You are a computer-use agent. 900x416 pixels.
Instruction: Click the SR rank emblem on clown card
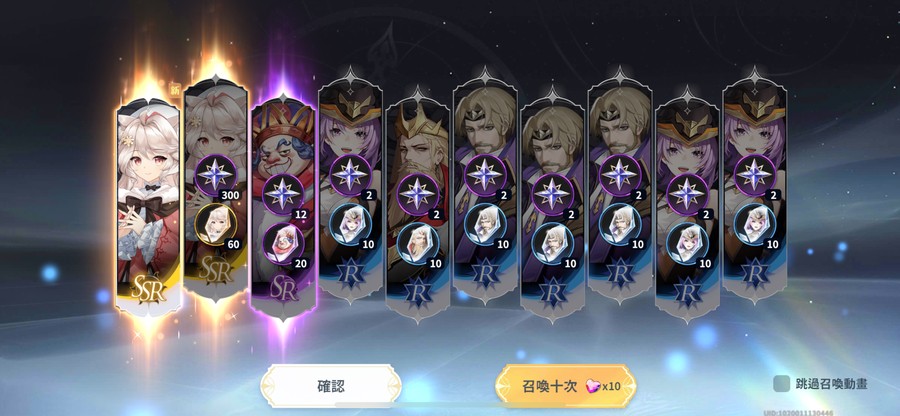click(284, 290)
